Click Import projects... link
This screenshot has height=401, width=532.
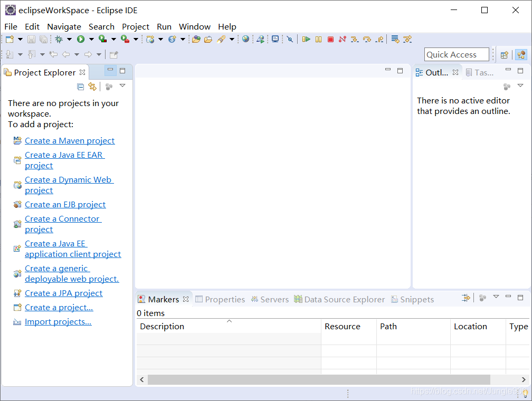58,322
